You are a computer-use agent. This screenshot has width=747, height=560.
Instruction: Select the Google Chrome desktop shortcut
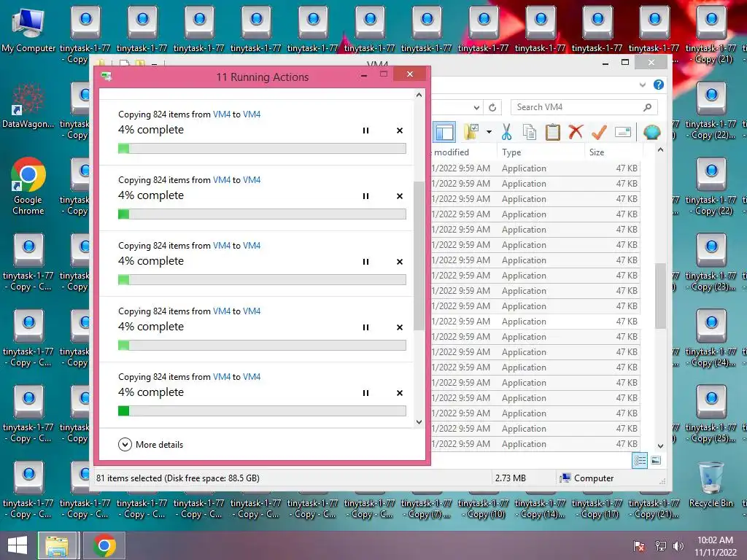click(x=28, y=186)
